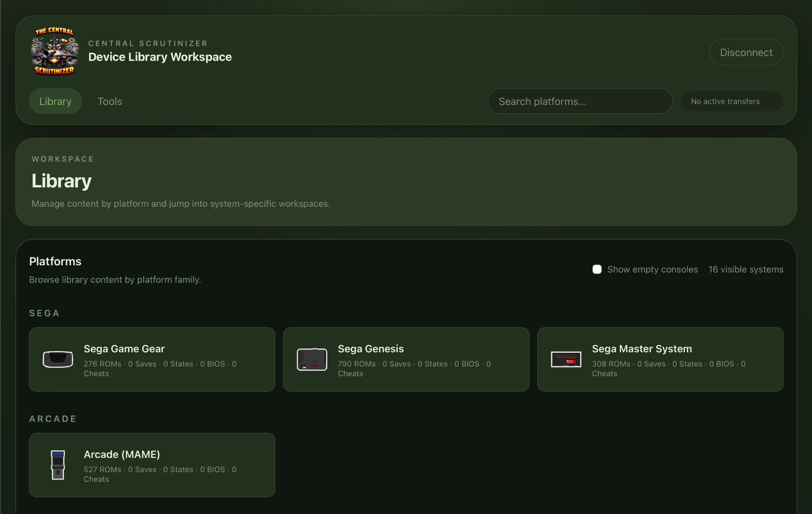This screenshot has width=812, height=514.
Task: Click the Manage content by platform description text
Action: [181, 204]
